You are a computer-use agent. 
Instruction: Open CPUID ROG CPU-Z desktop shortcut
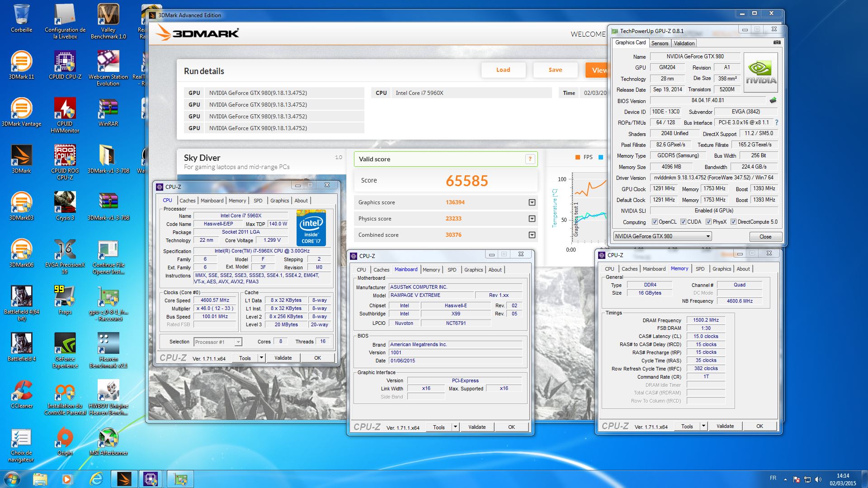pos(65,162)
